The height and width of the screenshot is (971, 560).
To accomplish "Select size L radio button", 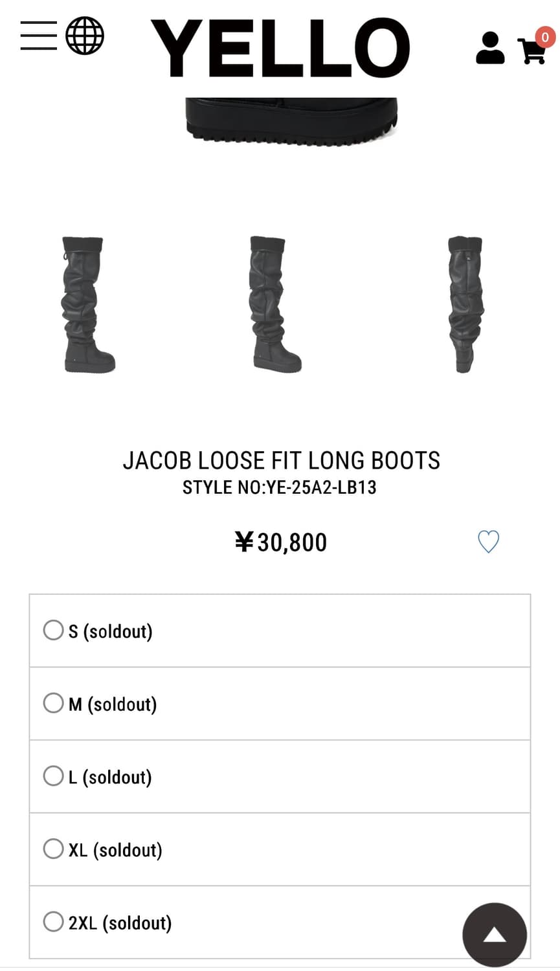I will 53,776.
